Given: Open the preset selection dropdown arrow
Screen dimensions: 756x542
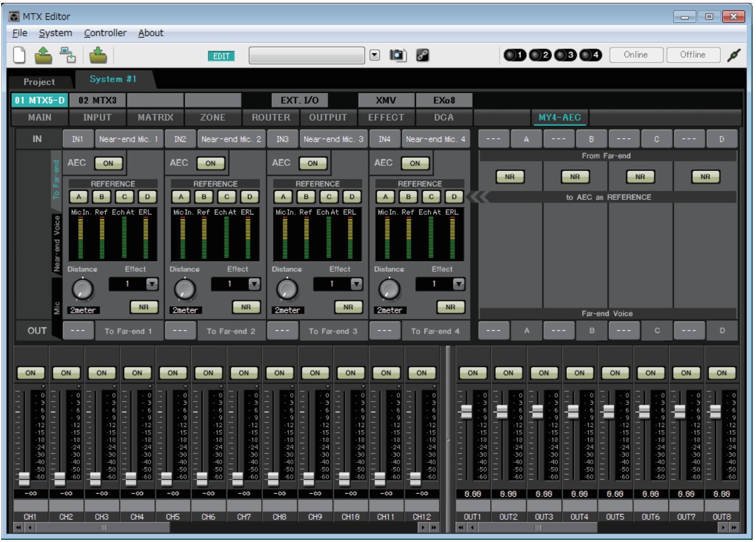Looking at the screenshot, I should click(x=375, y=55).
